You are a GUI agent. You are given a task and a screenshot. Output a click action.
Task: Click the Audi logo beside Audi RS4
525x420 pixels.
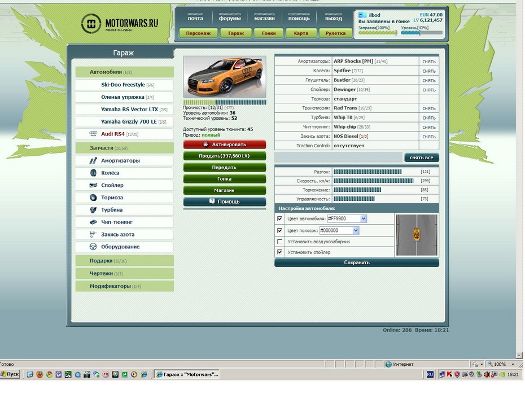[93, 134]
